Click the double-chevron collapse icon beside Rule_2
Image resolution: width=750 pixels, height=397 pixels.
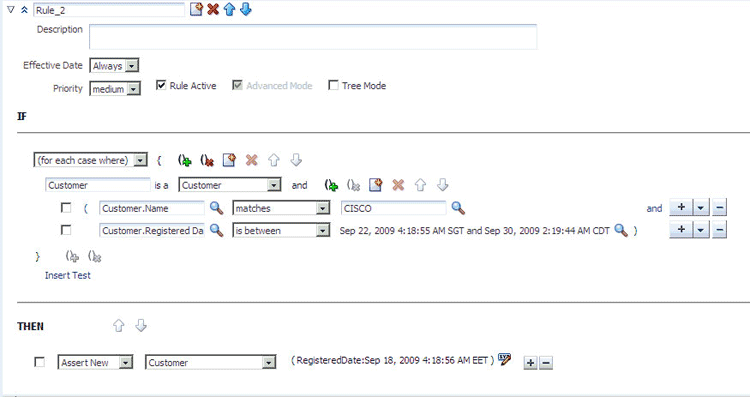tap(24, 10)
